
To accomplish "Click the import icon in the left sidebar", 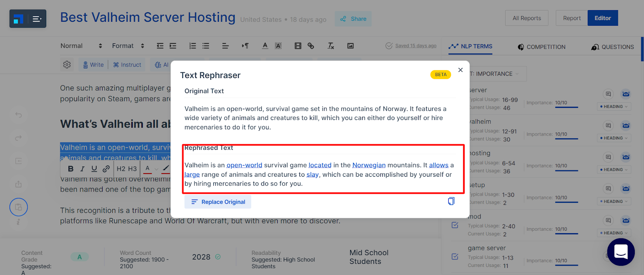I will tap(19, 161).
